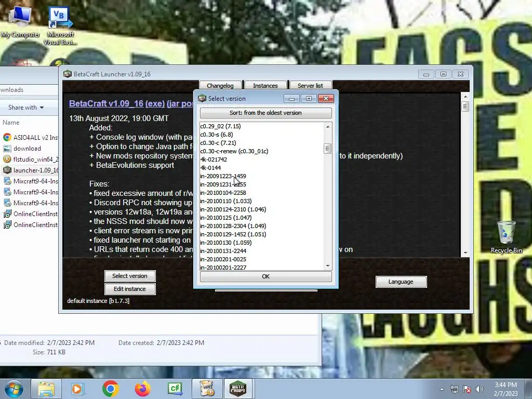Open the My Computer desktop icon
532x399 pixels.
pos(20,22)
